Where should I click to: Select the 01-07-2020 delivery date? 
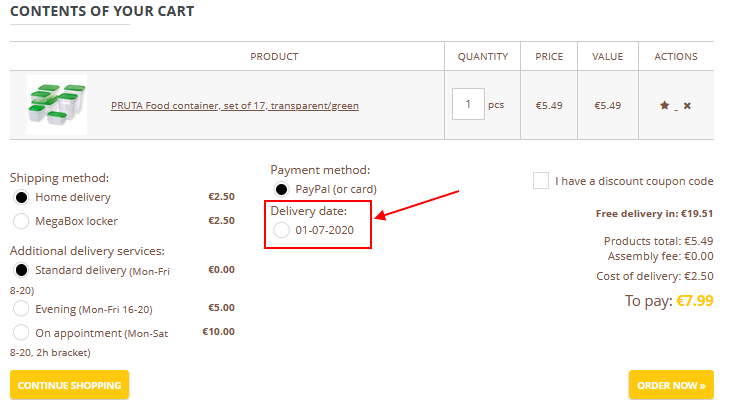[282, 231]
